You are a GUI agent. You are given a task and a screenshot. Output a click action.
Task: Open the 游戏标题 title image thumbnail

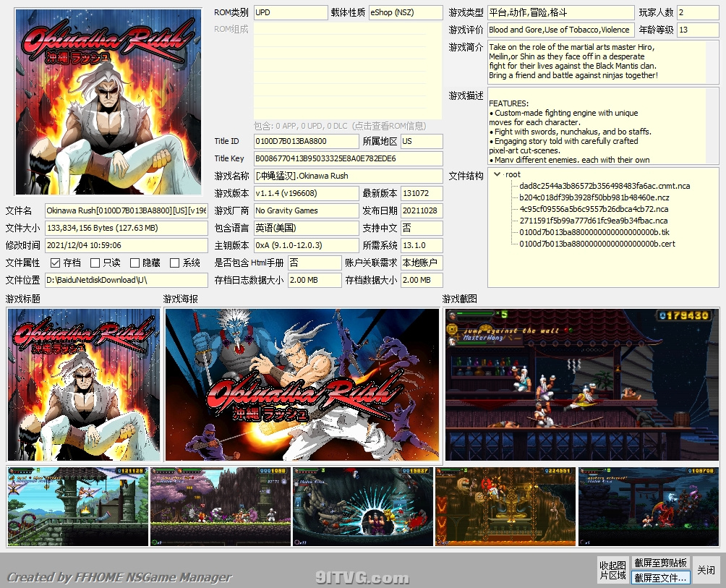pos(83,385)
